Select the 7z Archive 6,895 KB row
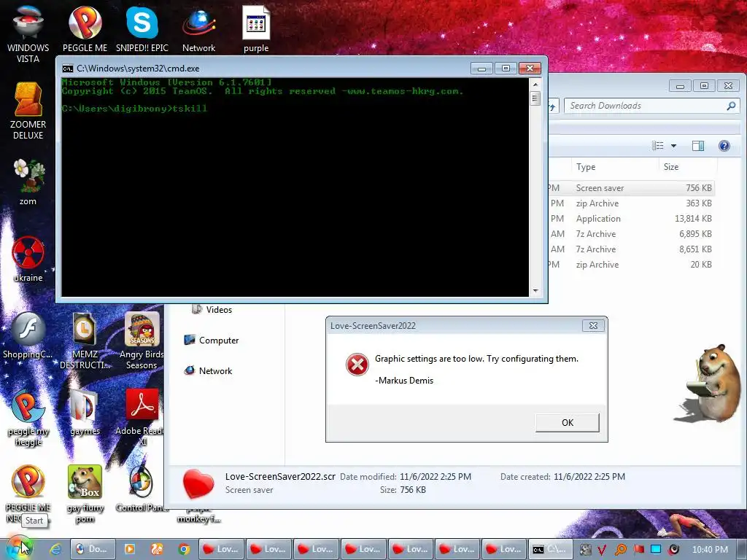The height and width of the screenshot is (560, 747). [631, 234]
